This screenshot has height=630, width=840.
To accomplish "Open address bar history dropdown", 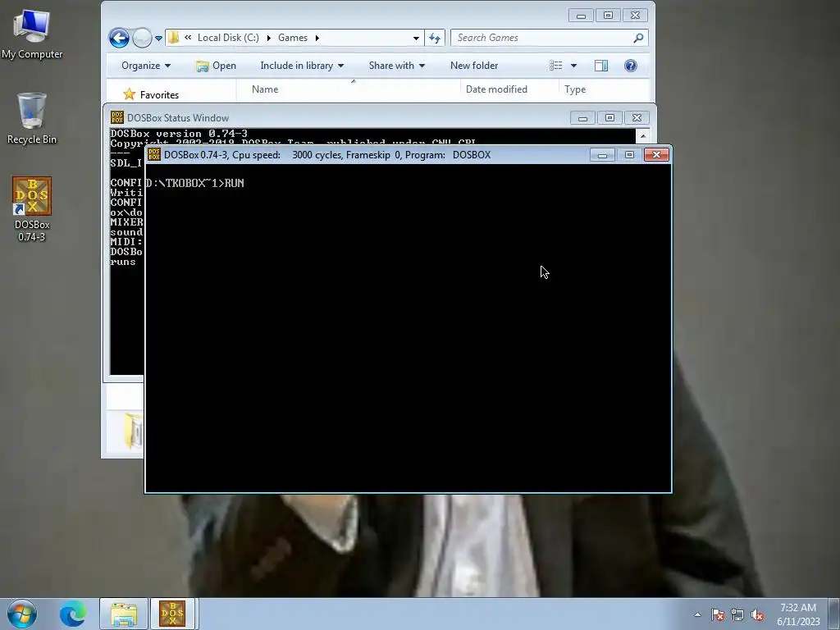I will tap(416, 38).
